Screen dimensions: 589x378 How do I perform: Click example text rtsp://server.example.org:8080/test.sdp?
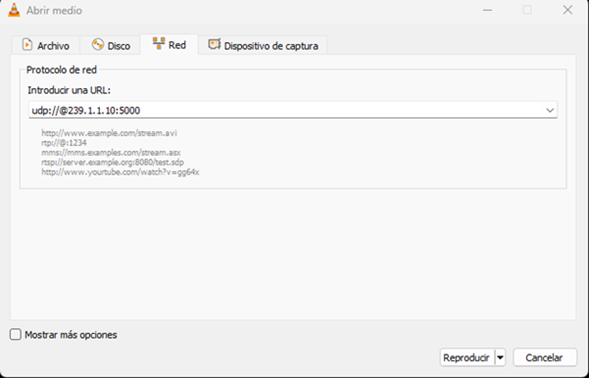click(x=112, y=162)
